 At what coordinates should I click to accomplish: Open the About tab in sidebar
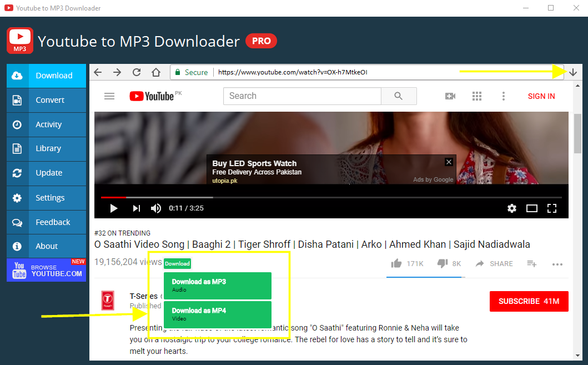click(46, 246)
